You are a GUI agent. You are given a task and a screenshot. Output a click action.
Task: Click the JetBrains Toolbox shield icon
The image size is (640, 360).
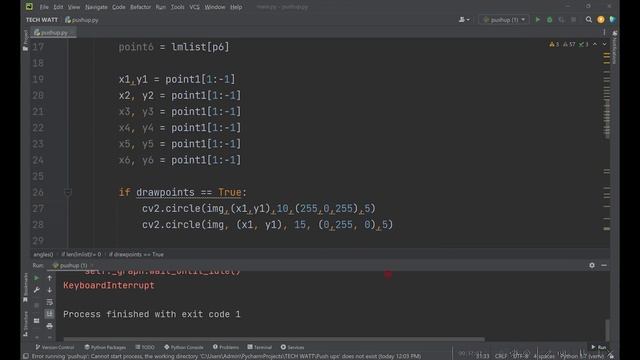612,20
